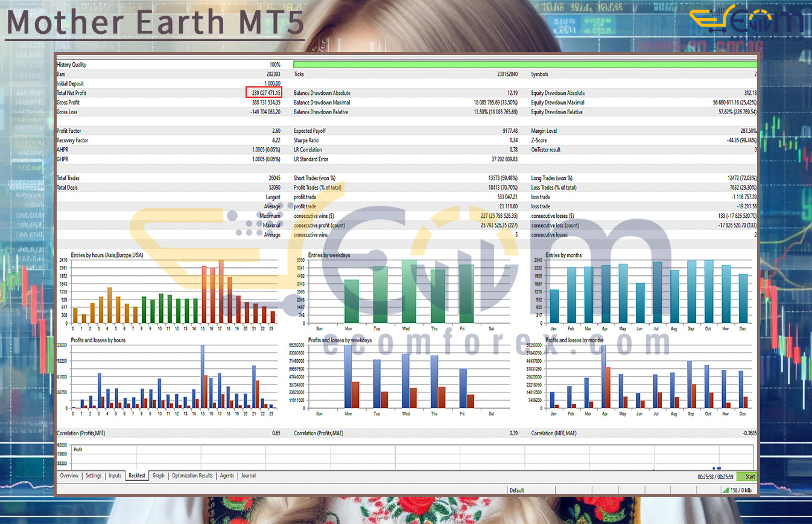Open the Settings tab
Image resolution: width=812 pixels, height=524 pixels.
[94, 476]
